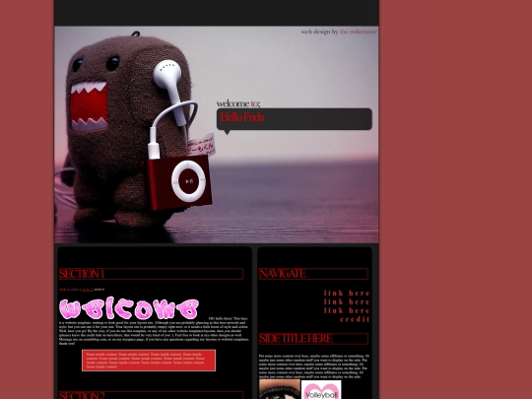Click the Domo plush header image
Screen dimensions: 532x399
coord(217,135)
